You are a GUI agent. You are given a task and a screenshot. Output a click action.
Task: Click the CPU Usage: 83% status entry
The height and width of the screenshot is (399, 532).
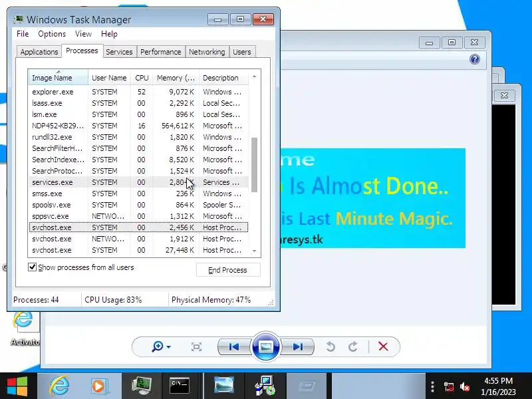(x=113, y=300)
